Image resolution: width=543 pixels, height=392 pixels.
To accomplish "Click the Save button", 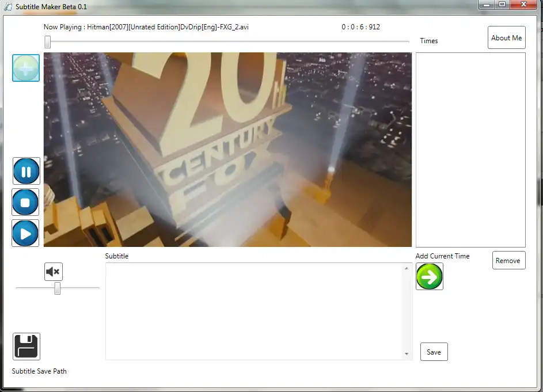I will 434,352.
